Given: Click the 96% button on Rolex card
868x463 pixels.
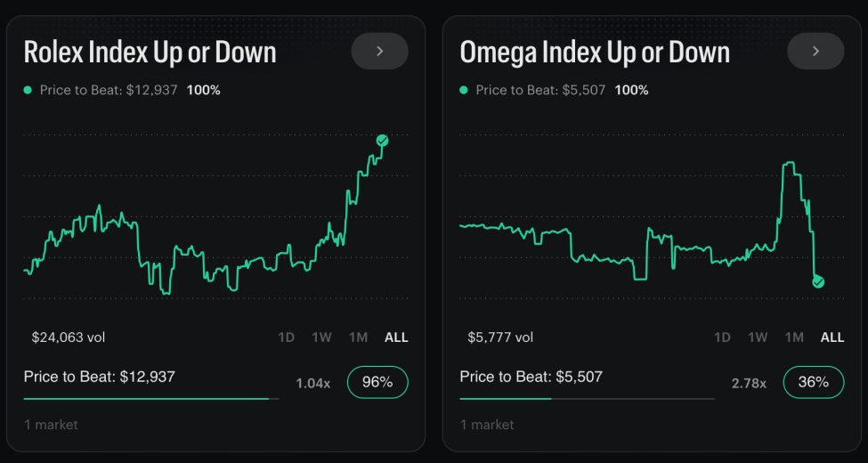Looking at the screenshot, I should point(377,382).
